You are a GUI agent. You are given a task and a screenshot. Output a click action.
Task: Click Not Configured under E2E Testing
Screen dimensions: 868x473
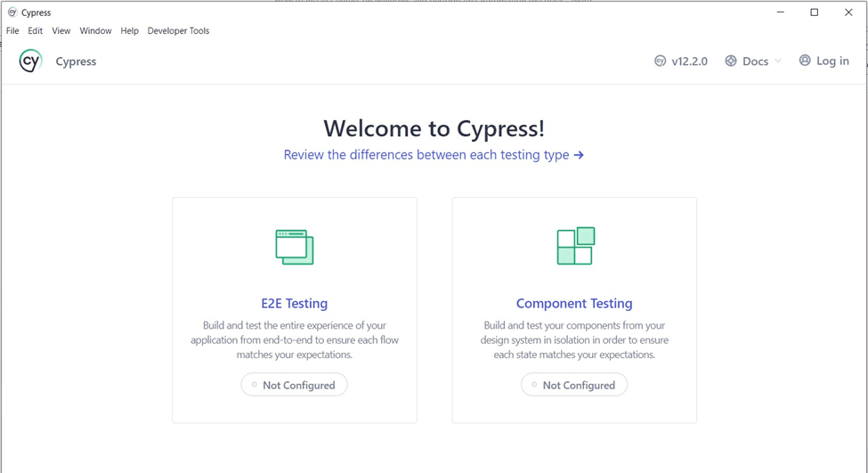(x=295, y=385)
